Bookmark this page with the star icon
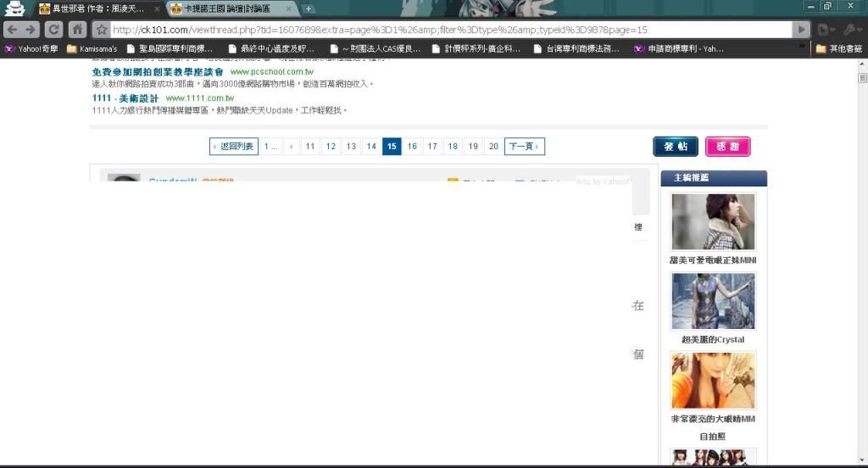This screenshot has width=868, height=468. point(102,30)
